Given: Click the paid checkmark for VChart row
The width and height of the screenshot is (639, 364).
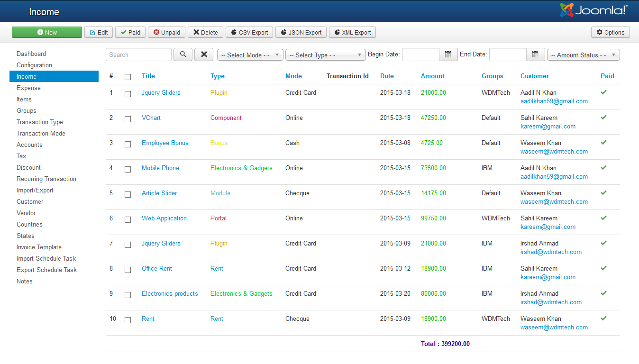Looking at the screenshot, I should (x=603, y=117).
